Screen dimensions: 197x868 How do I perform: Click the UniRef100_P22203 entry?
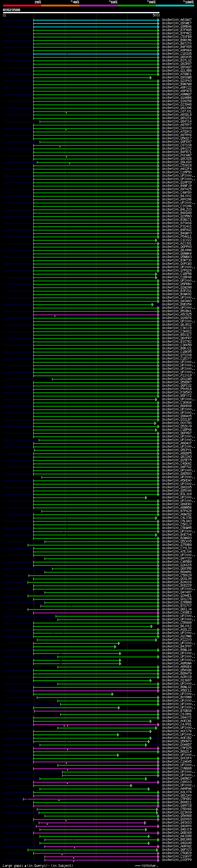click(x=176, y=640)
